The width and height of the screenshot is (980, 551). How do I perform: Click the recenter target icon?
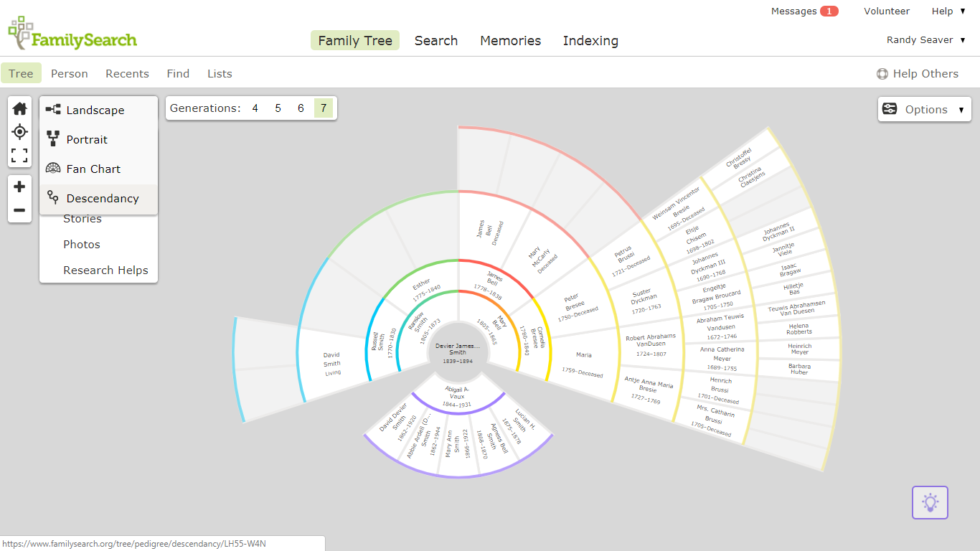pyautogui.click(x=19, y=131)
